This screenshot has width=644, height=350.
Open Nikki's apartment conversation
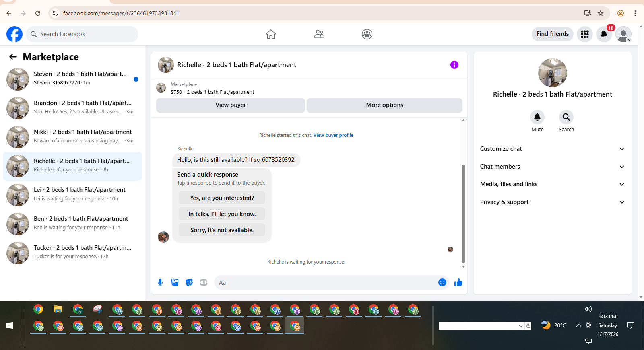tap(72, 137)
